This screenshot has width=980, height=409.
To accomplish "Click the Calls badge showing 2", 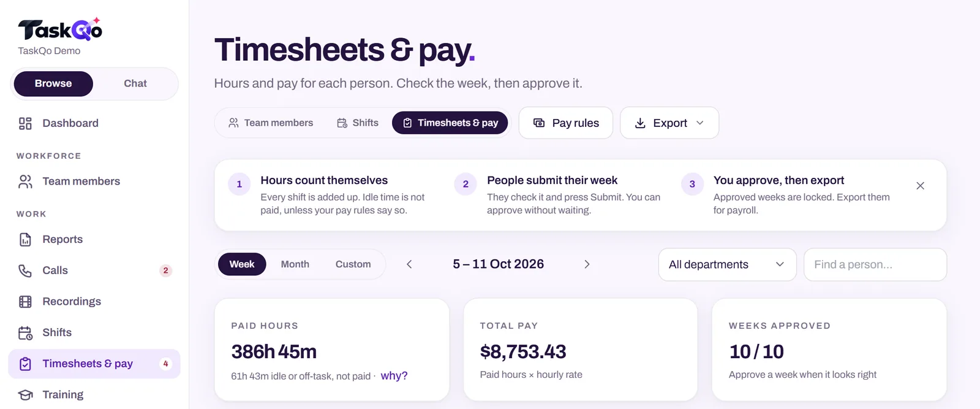I will (165, 270).
